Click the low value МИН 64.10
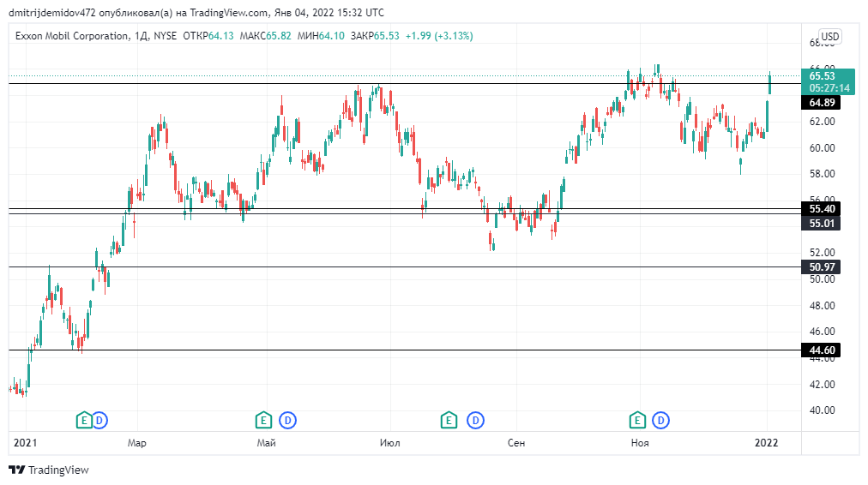Image resolution: width=868 pixels, height=485 pixels. click(321, 36)
